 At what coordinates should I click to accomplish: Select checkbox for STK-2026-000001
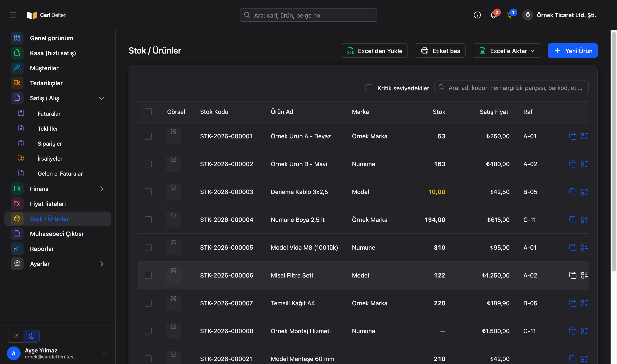(x=148, y=136)
